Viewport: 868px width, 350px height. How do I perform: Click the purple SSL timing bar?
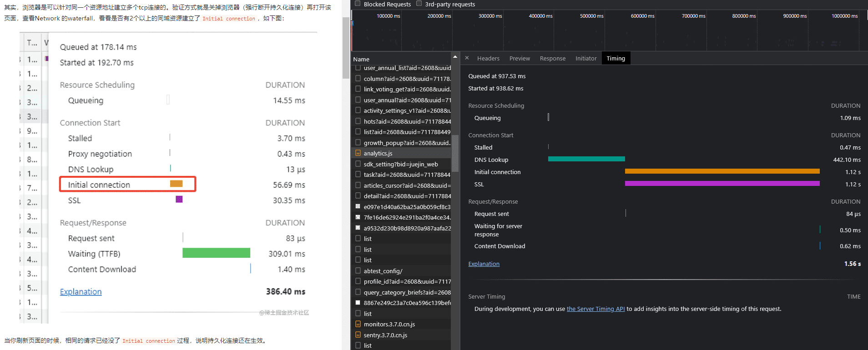point(722,184)
